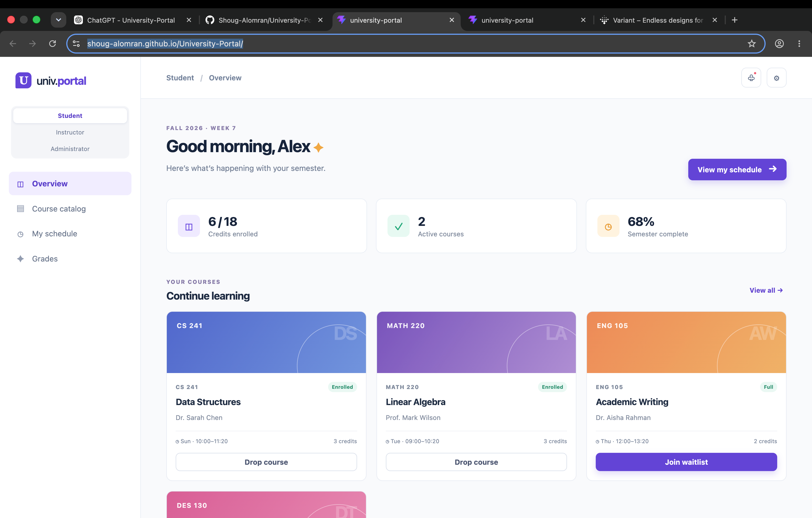812x518 pixels.
Task: Open Course catalog in the sidebar
Action: (x=70, y=209)
